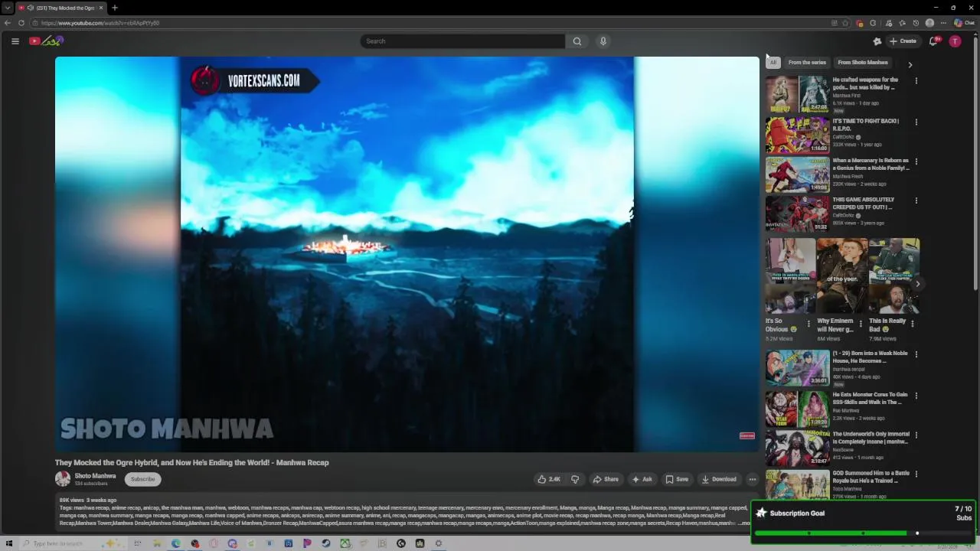
Task: Go to YouTube home via logo
Action: (x=46, y=41)
